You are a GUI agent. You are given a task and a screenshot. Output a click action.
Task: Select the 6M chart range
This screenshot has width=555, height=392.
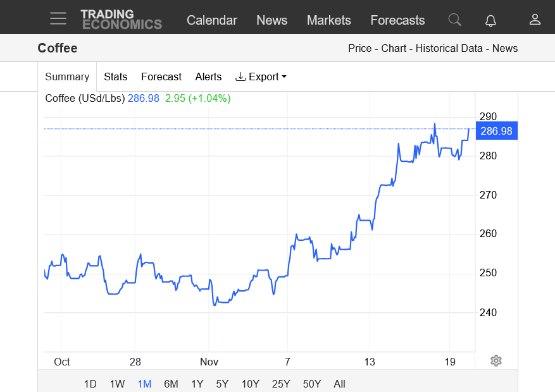(x=171, y=384)
